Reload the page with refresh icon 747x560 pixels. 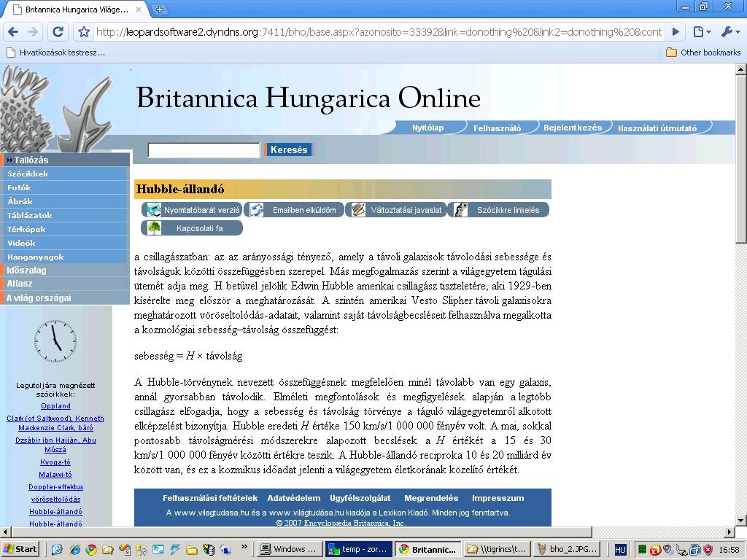click(x=58, y=32)
